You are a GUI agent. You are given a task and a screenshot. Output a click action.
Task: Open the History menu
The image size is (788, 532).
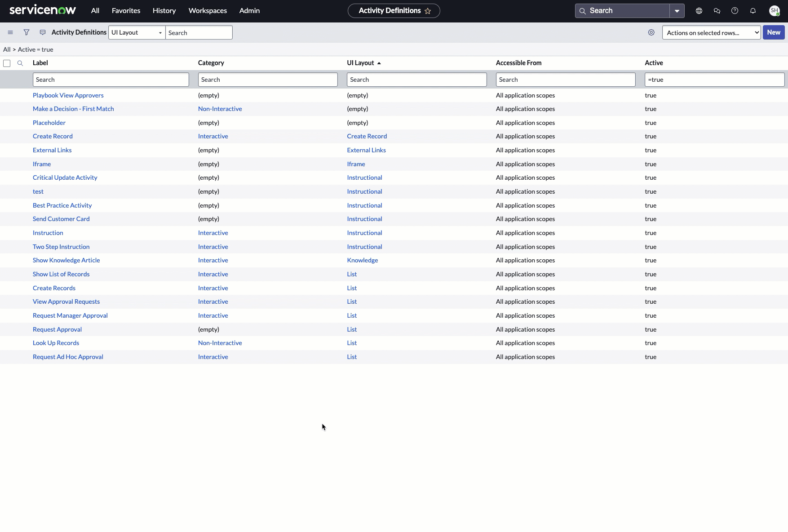tap(164, 11)
